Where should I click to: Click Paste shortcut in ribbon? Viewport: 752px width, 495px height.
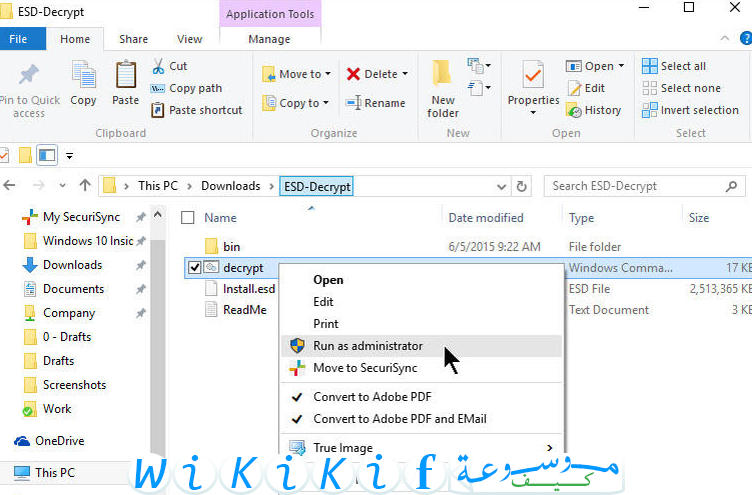(x=197, y=110)
